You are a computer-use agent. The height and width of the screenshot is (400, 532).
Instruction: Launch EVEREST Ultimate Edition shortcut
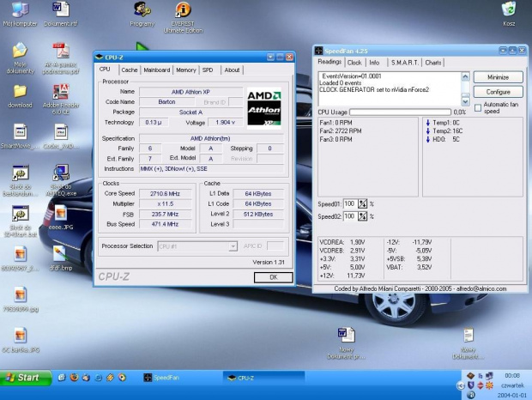(x=184, y=17)
